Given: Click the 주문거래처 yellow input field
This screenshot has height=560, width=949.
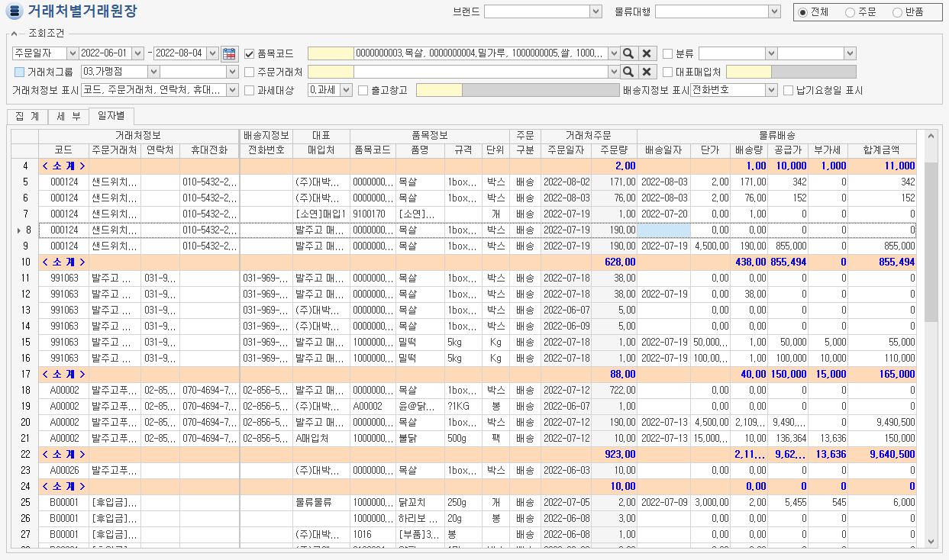Looking at the screenshot, I should [331, 72].
